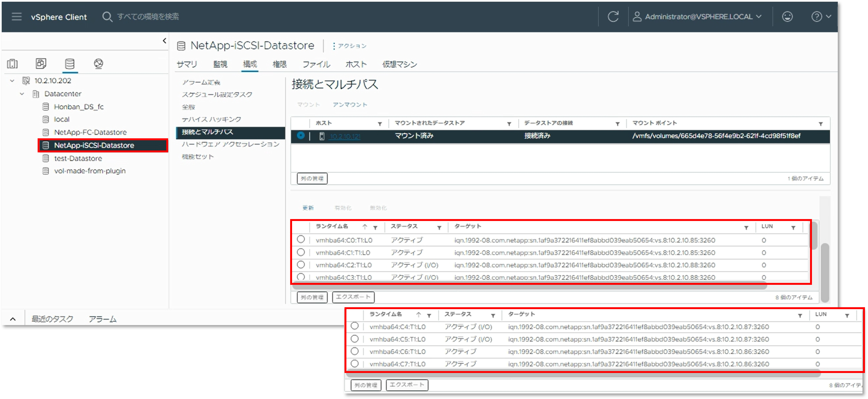Viewport: 868px width, 399px height.
Task: Click the アンマウント action
Action: tap(350, 105)
